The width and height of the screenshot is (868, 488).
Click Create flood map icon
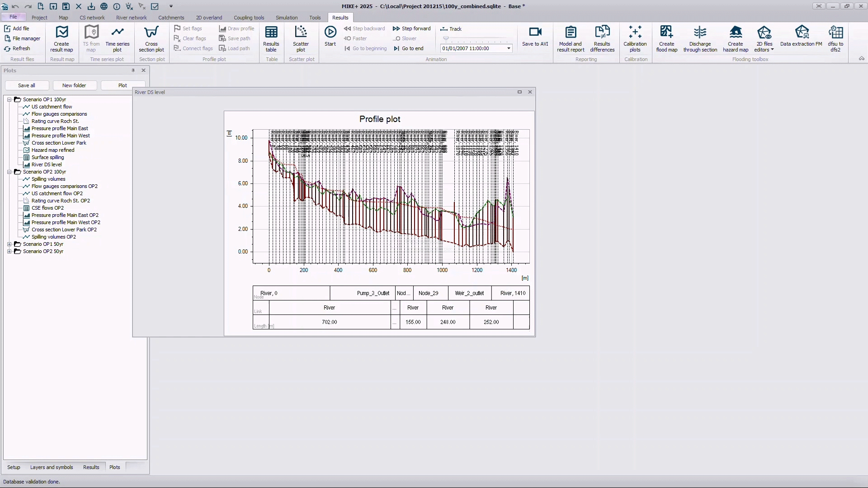tap(666, 32)
